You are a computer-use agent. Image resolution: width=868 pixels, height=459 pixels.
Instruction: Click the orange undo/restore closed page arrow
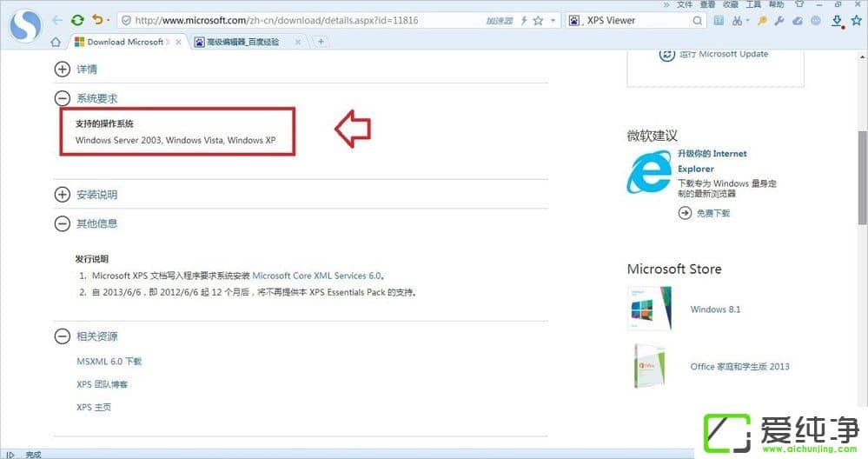[97, 20]
